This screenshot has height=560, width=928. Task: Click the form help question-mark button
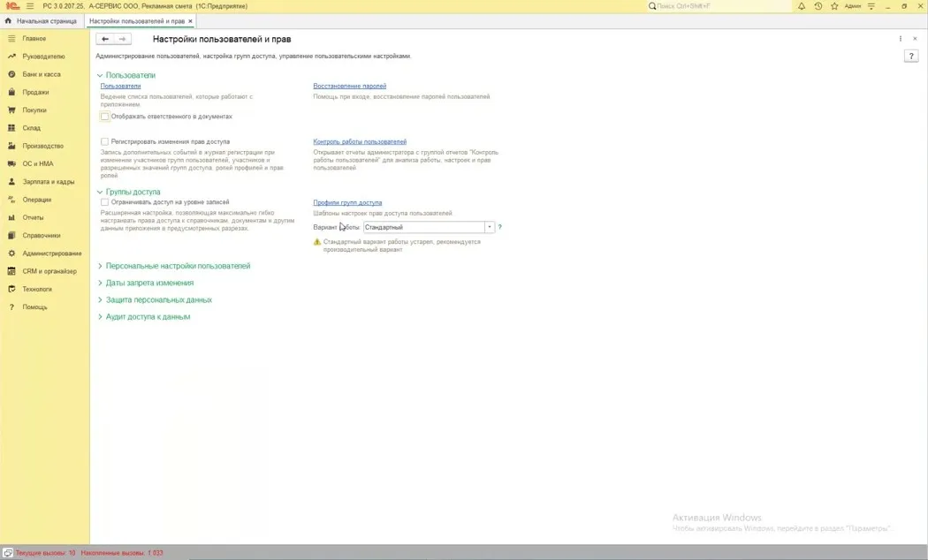[911, 57]
